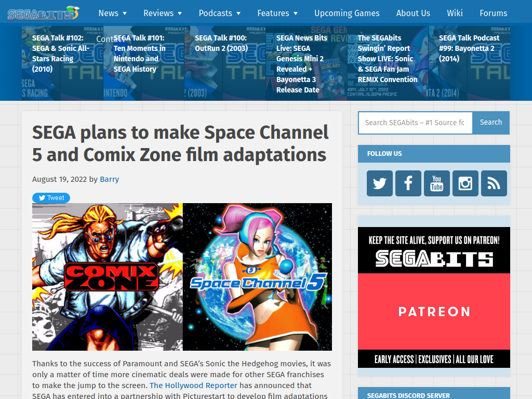The height and width of the screenshot is (399, 532).
Task: Open SEGA Talk #101 Nintendo moments post
Action: (x=144, y=63)
